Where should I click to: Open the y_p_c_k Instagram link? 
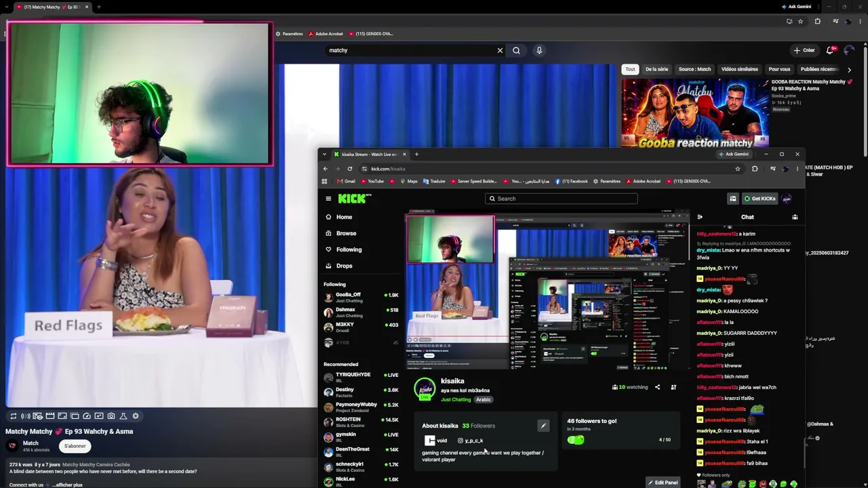click(x=470, y=441)
